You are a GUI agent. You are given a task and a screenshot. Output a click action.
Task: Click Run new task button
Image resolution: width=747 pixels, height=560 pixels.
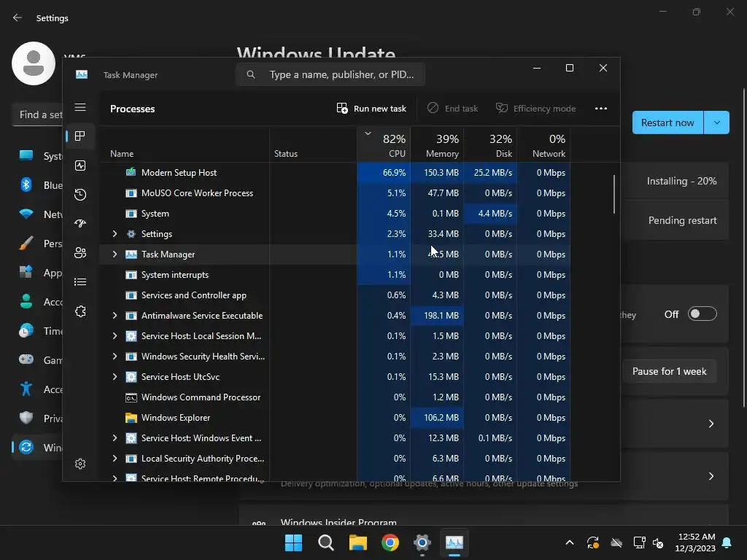(x=371, y=109)
